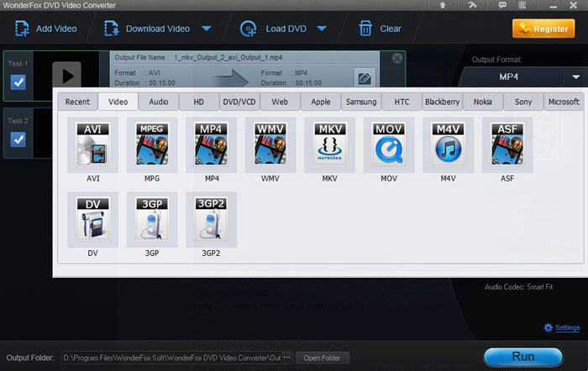This screenshot has height=371, width=588.
Task: Switch to the Audio tab
Action: click(x=159, y=102)
